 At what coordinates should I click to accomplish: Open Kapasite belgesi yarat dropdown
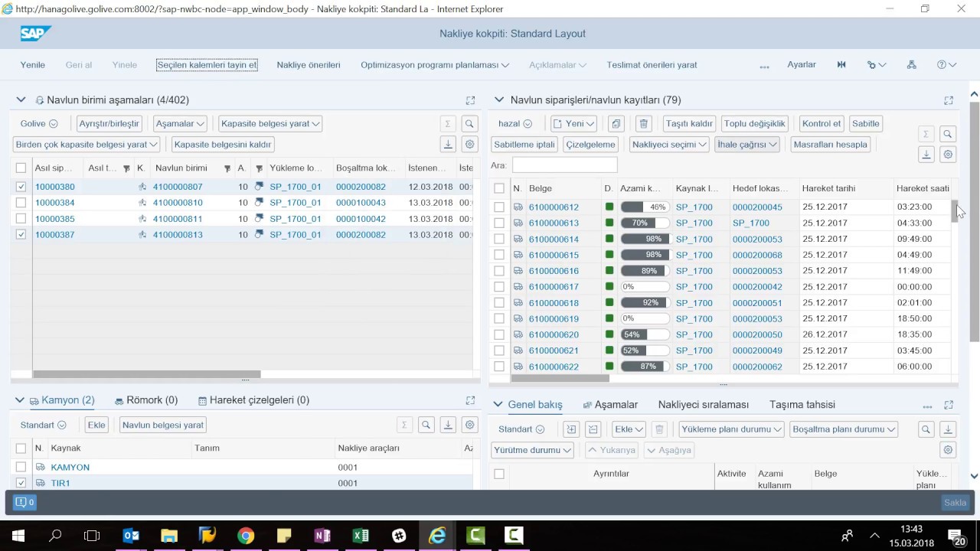pos(270,123)
